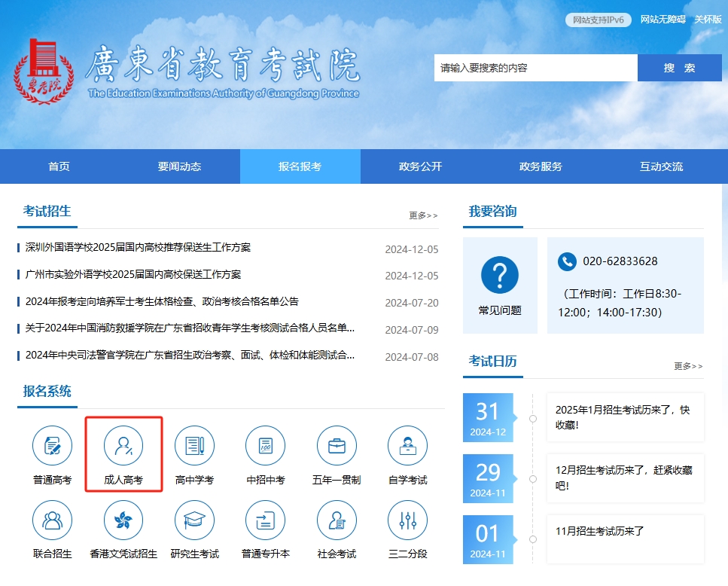The image size is (728, 586).
Task: Select the 普通专升本 icon
Action: (x=265, y=520)
